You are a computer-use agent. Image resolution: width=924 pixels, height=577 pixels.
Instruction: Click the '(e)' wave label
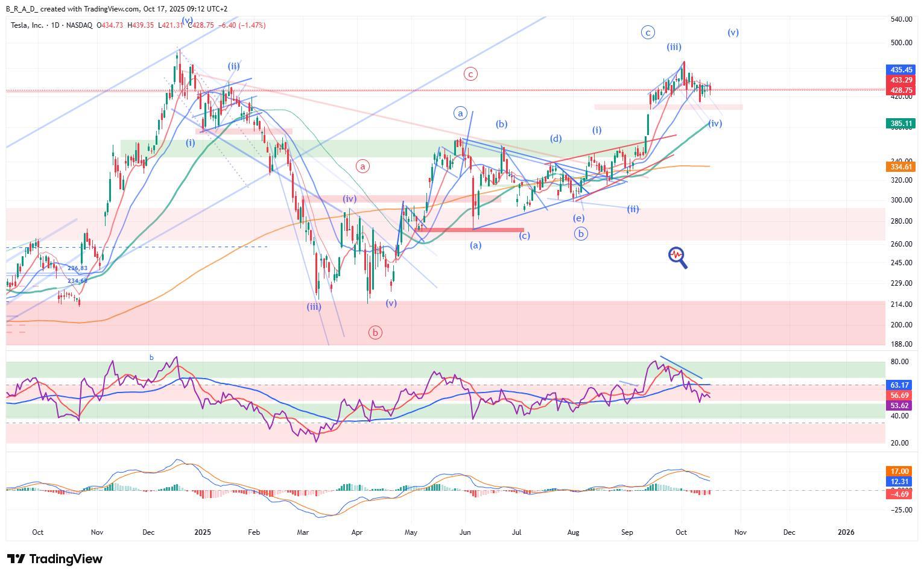(578, 218)
